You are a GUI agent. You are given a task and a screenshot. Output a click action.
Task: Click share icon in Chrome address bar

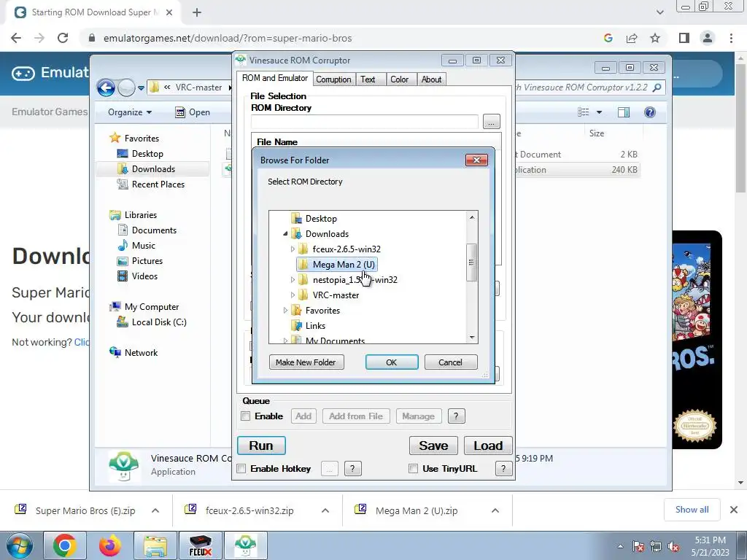point(632,38)
